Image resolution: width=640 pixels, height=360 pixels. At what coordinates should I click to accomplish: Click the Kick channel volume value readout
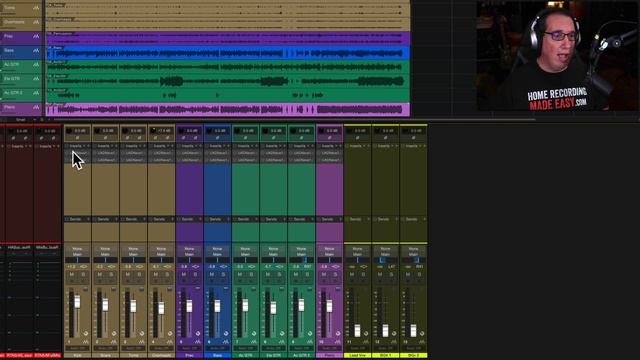pyautogui.click(x=71, y=267)
